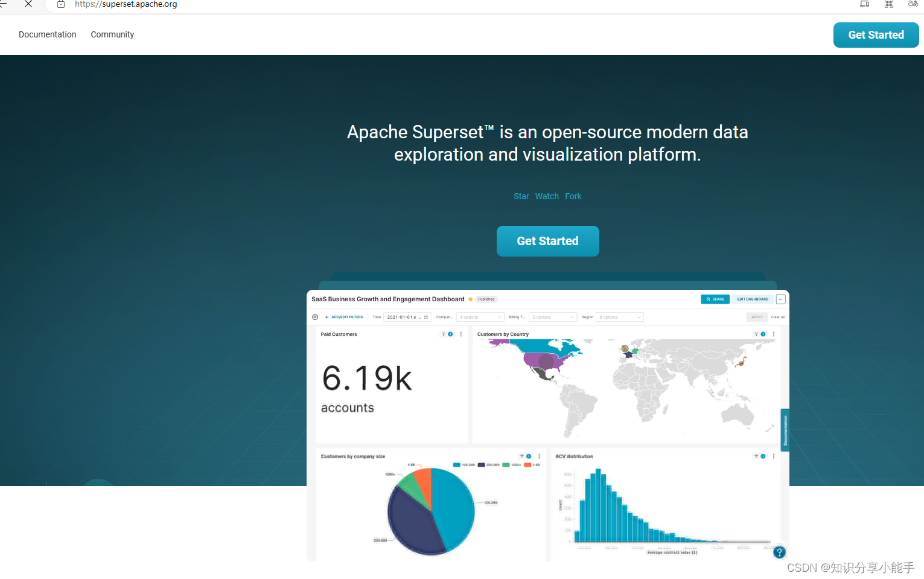Click the teal legend swatch in pie chart

pyautogui.click(x=457, y=465)
